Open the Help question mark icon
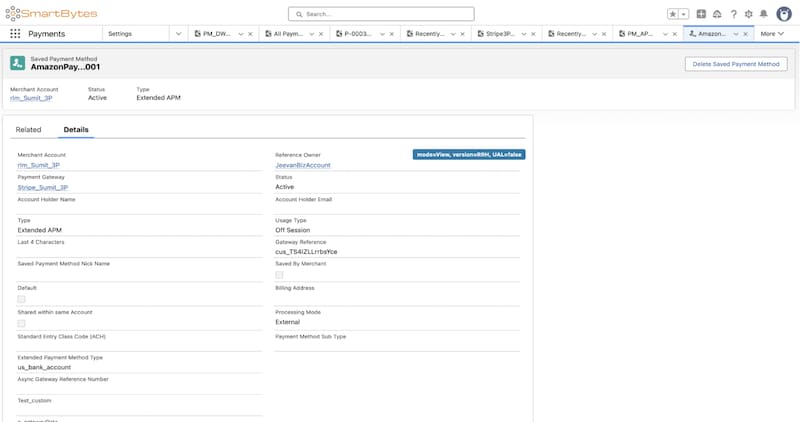Viewport: 800px width, 422px height. [733, 14]
